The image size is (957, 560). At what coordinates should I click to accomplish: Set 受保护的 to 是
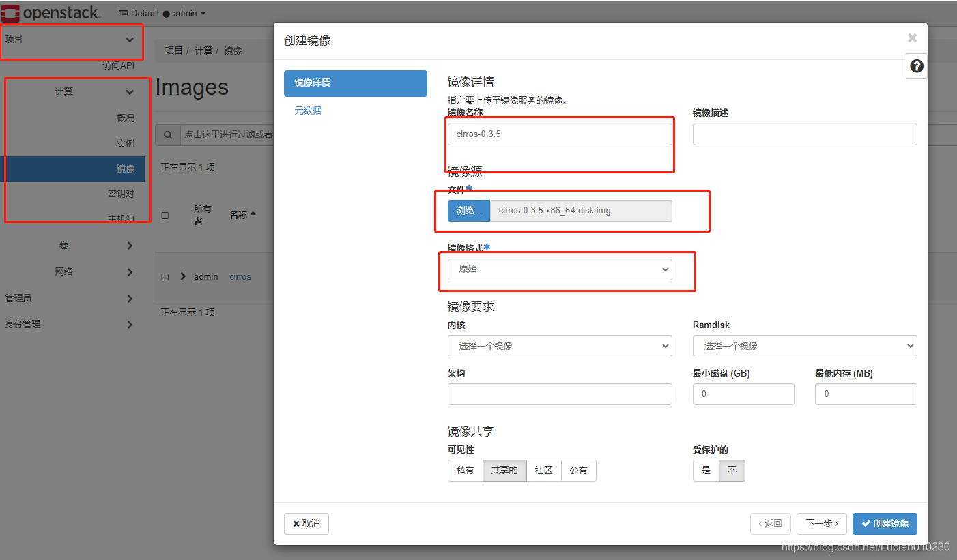click(x=706, y=471)
